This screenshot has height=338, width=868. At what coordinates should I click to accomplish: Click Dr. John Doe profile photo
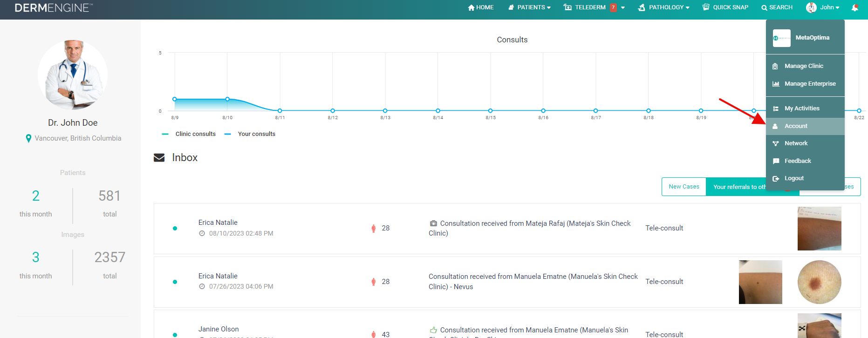[73, 75]
